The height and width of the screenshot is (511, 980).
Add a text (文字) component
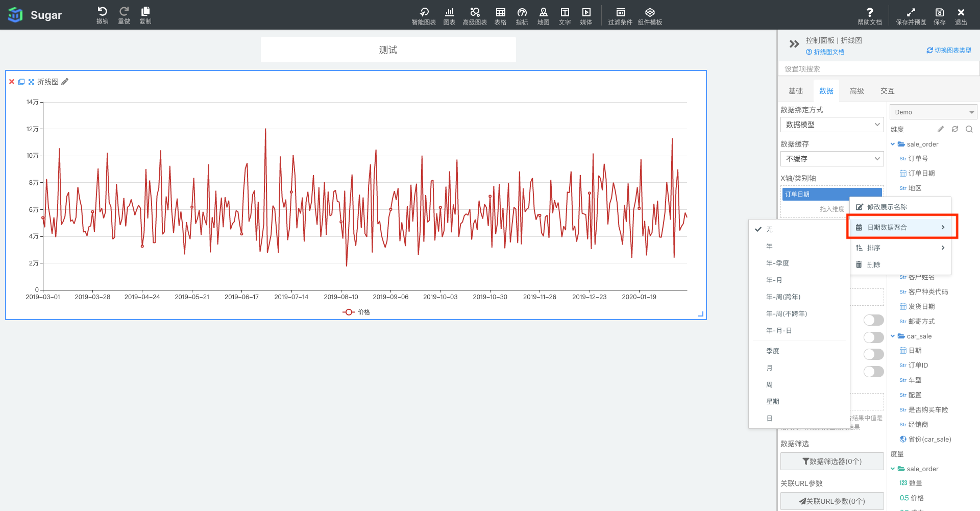(x=565, y=16)
